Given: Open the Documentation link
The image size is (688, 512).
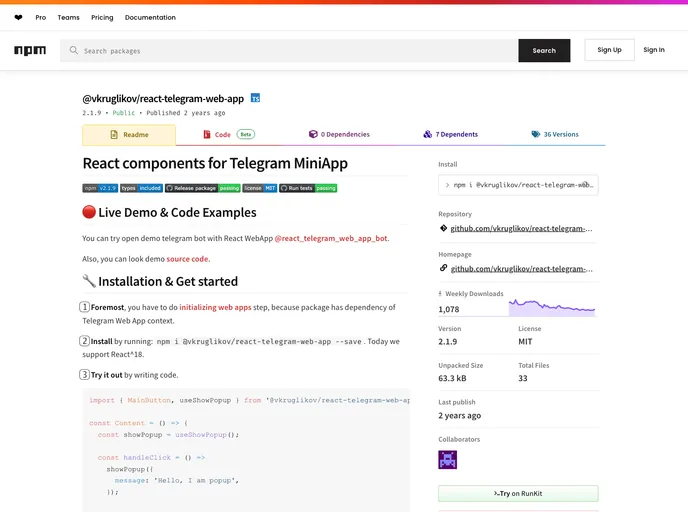Looking at the screenshot, I should pos(150,18).
